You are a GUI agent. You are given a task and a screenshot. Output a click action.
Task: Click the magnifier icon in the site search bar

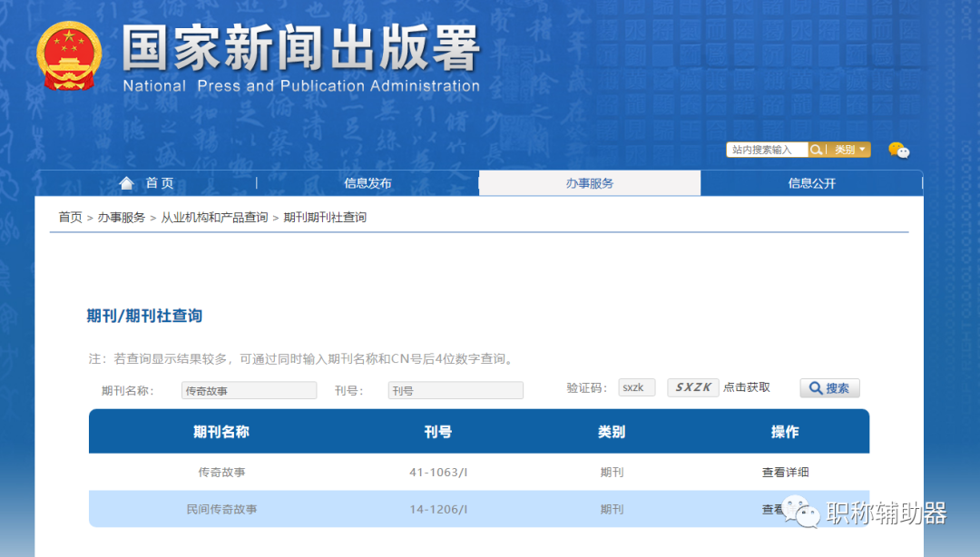[815, 150]
